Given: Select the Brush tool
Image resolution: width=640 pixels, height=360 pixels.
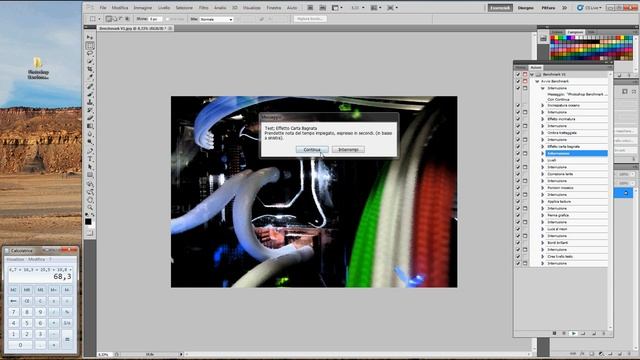Looking at the screenshot, I should click(90, 94).
